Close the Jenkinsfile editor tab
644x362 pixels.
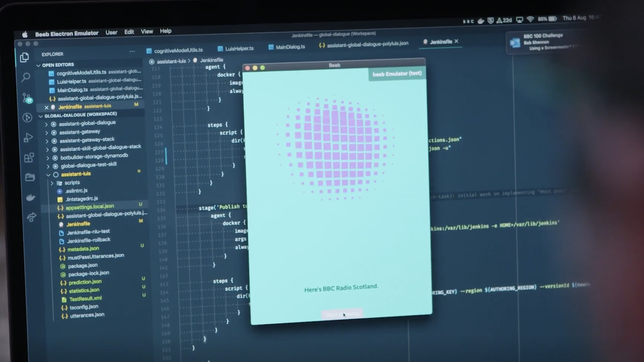[456, 41]
